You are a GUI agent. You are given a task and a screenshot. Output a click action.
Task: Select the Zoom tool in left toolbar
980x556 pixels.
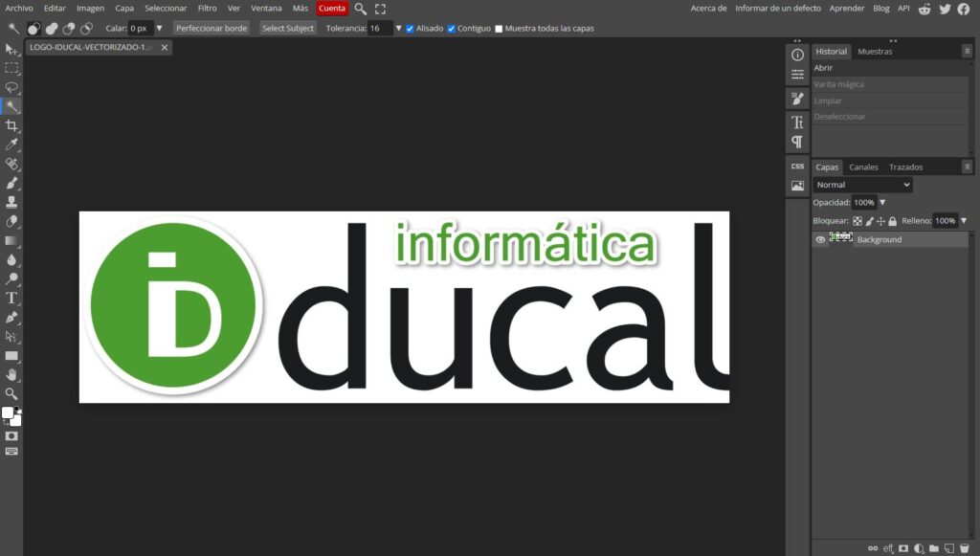pyautogui.click(x=11, y=393)
